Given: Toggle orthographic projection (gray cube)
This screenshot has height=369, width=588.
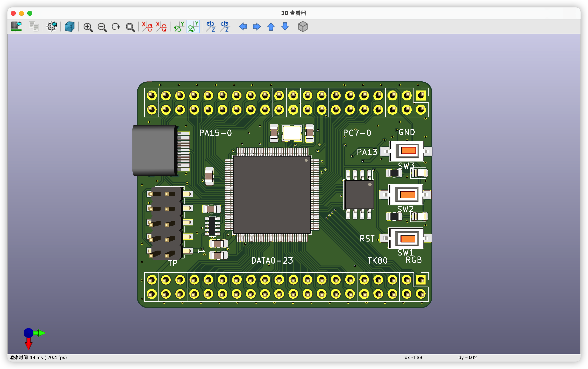Looking at the screenshot, I should pos(303,26).
